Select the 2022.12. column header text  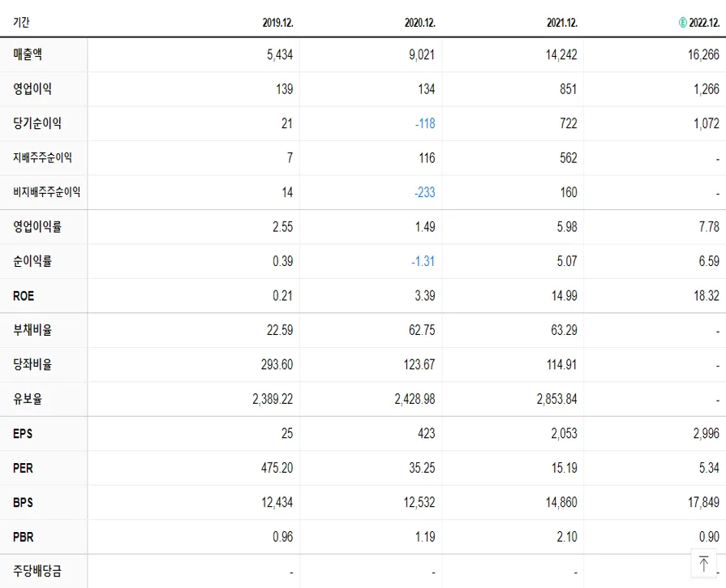(704, 23)
